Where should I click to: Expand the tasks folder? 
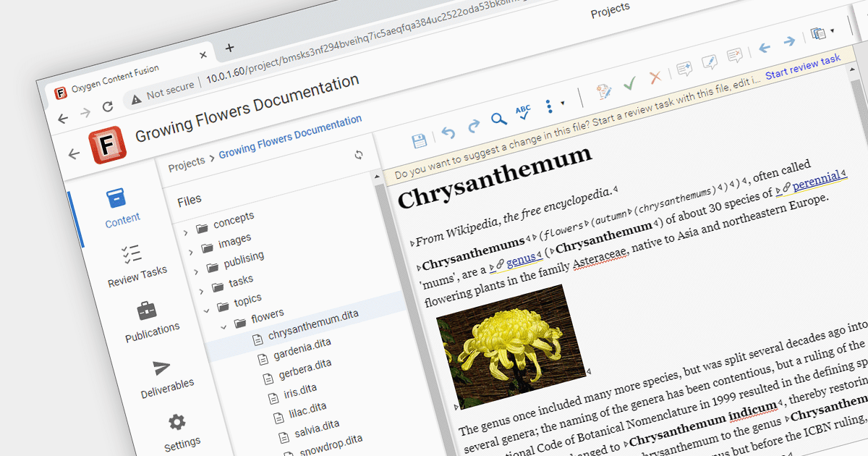click(200, 291)
